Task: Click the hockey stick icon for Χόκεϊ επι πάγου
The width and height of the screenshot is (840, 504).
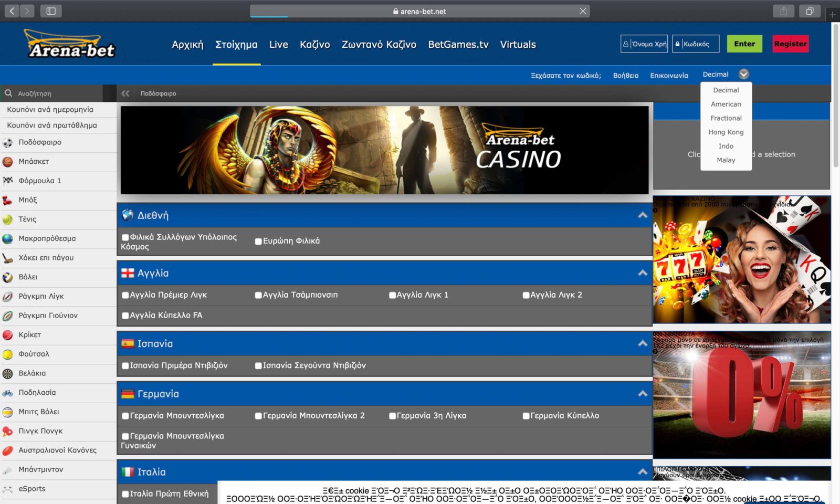Action: tap(8, 258)
